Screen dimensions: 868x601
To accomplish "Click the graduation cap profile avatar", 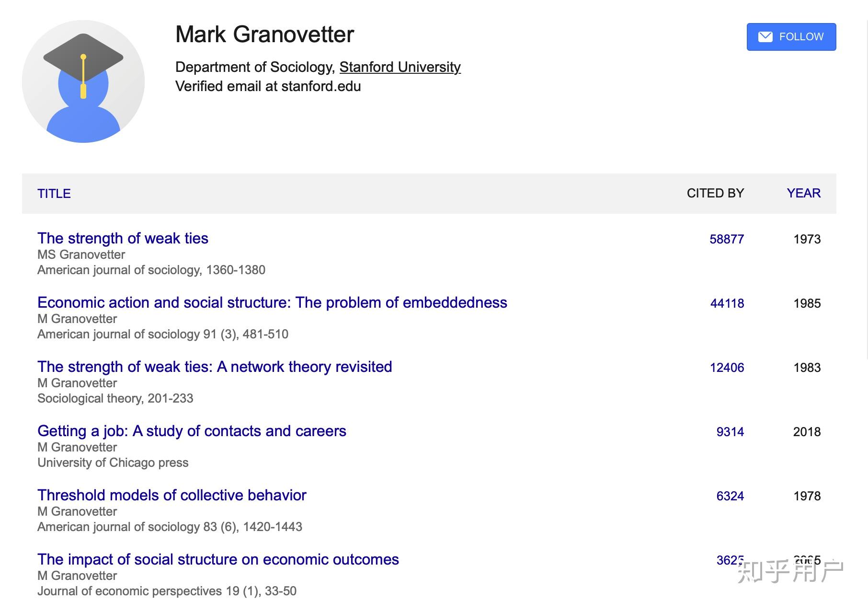I will click(83, 81).
